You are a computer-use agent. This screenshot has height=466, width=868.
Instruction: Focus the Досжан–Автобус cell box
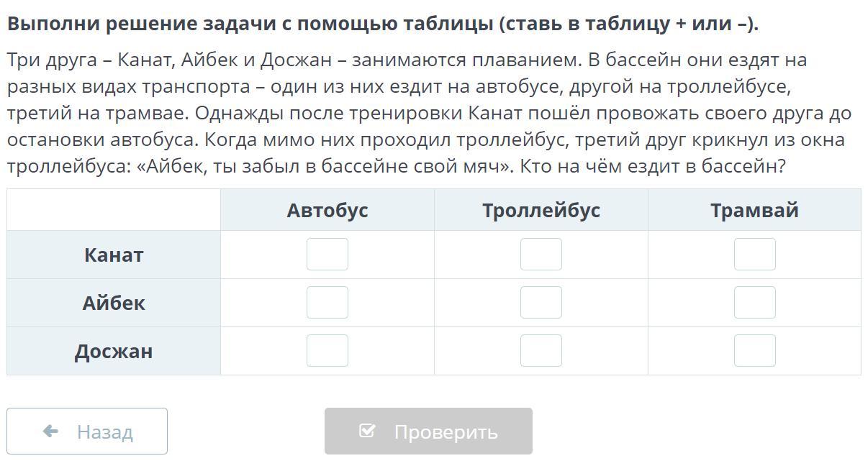point(327,351)
